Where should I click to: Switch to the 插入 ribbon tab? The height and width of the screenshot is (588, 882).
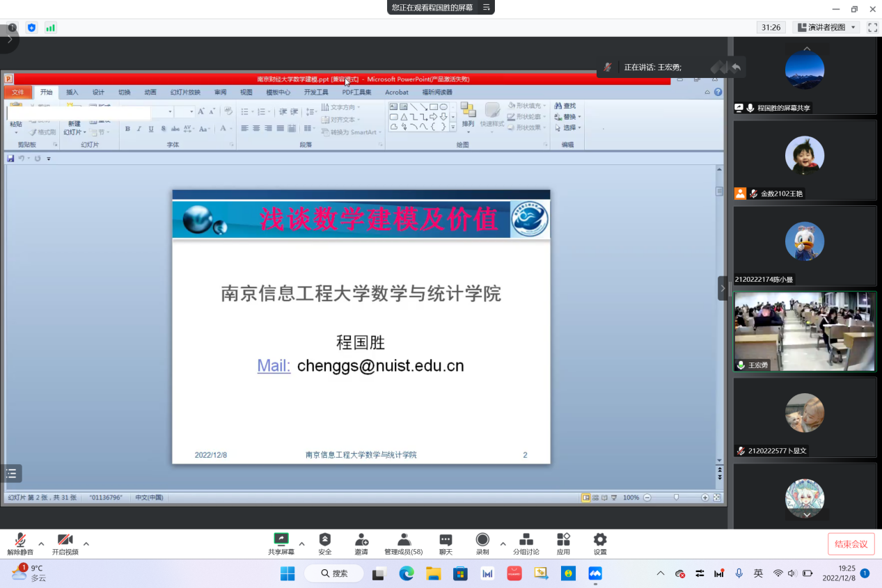[x=72, y=91]
